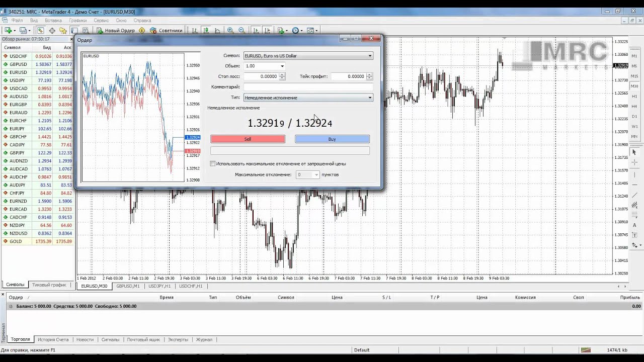Select the W1 timeframe button
Image resolution: width=644 pixels, height=362 pixels.
[634, 126]
